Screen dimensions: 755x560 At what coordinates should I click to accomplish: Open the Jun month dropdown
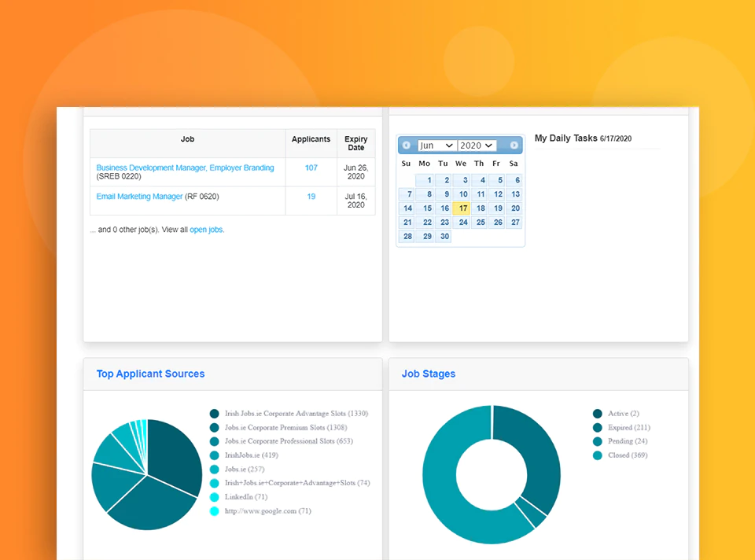436,146
